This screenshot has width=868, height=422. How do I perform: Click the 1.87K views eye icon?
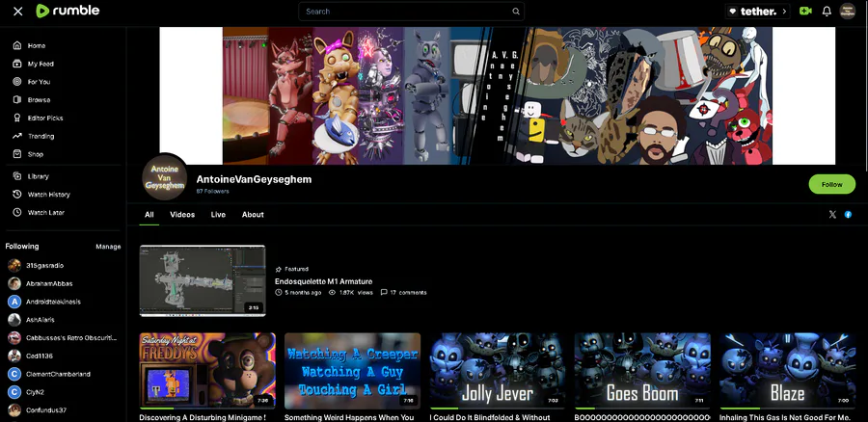pyautogui.click(x=332, y=293)
